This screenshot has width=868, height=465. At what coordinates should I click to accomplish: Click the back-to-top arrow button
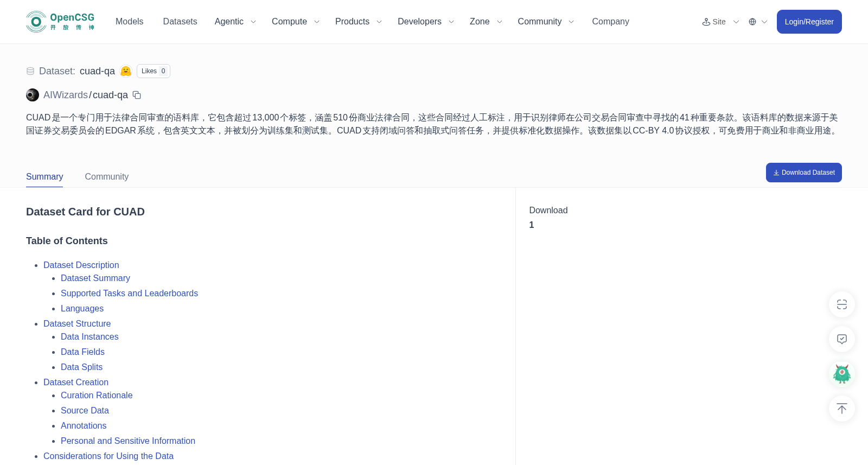coord(842,409)
